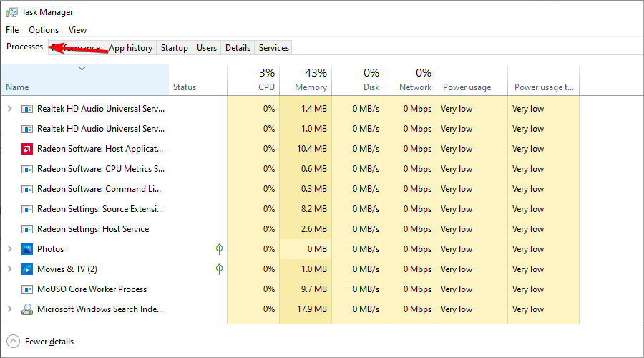Click the CPU percentage in the MoUSO row
The image size is (644, 358).
click(x=269, y=289)
